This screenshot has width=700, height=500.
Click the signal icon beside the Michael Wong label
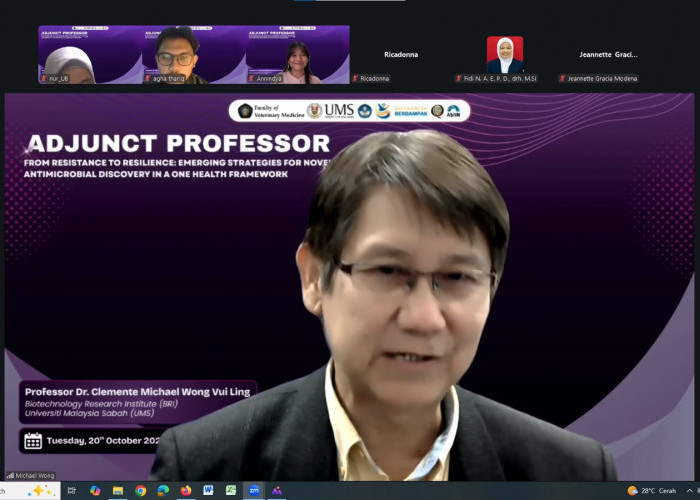[x=10, y=476]
